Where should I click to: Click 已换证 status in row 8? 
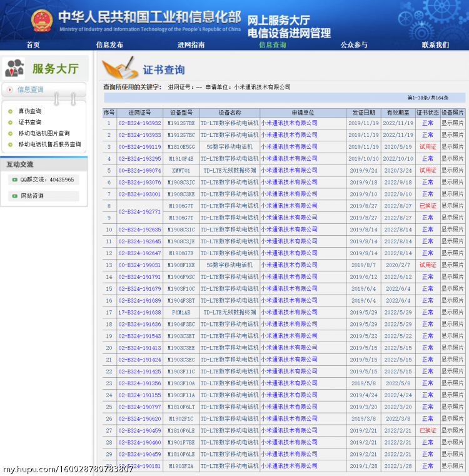(x=428, y=206)
